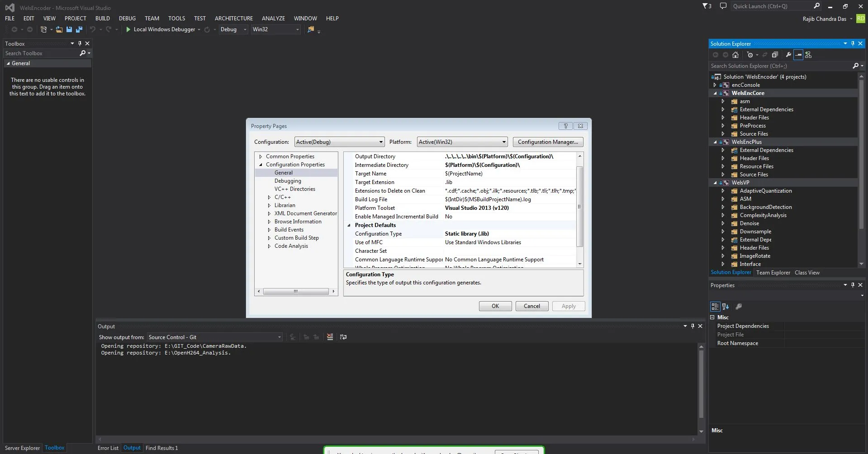Open the Configuration Manager
Viewport: 868px width, 454px height.
pos(548,142)
